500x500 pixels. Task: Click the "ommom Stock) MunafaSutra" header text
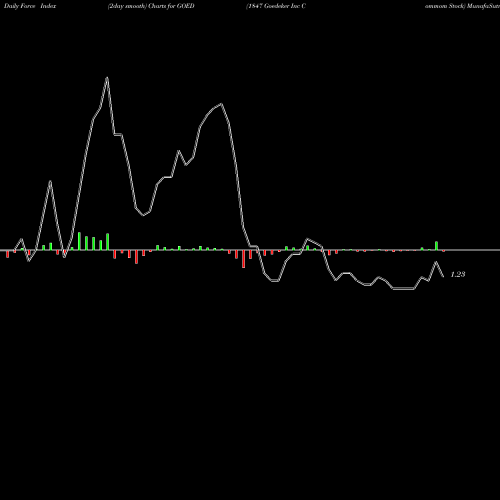(462, 6)
